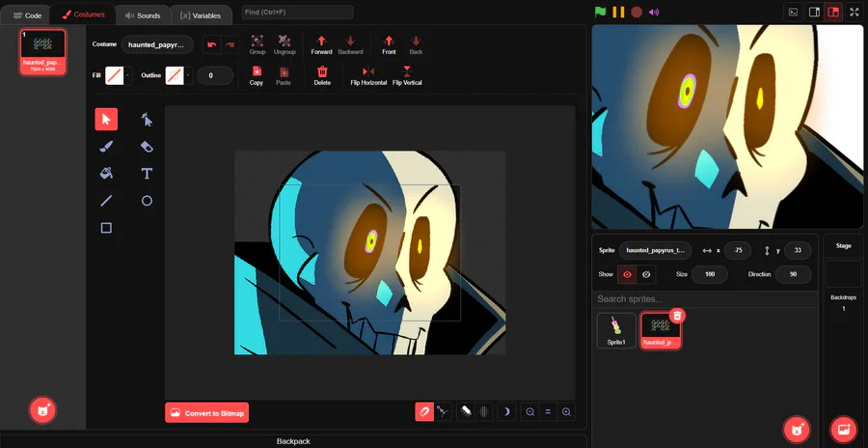The height and width of the screenshot is (448, 868).
Task: Zoom out of the paint canvas
Action: pos(530,412)
